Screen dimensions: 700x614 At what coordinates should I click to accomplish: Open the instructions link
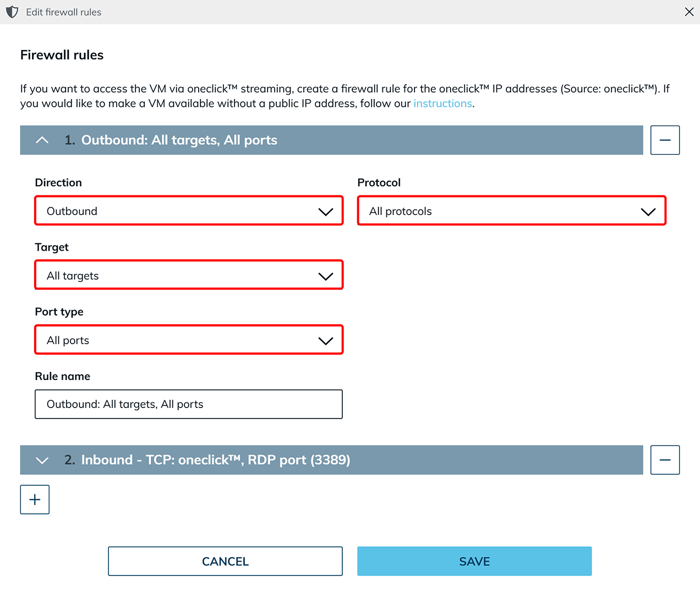point(442,104)
